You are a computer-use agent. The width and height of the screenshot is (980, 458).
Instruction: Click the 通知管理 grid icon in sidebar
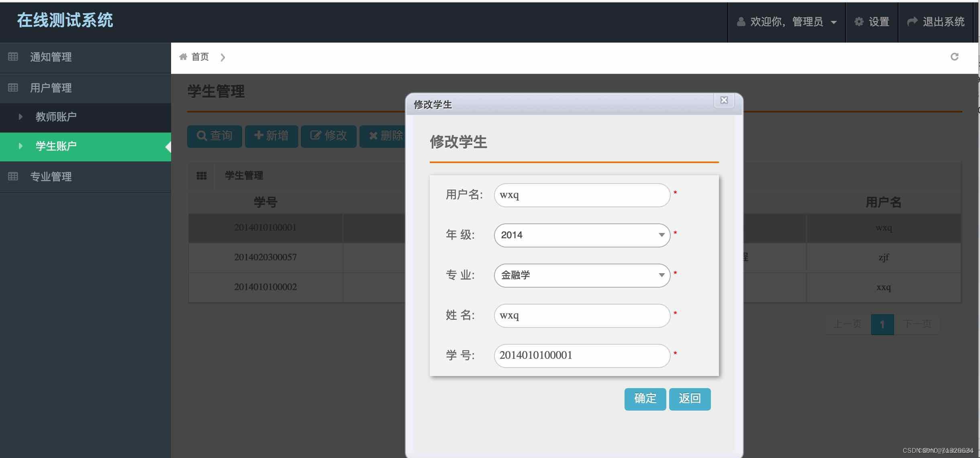point(13,57)
